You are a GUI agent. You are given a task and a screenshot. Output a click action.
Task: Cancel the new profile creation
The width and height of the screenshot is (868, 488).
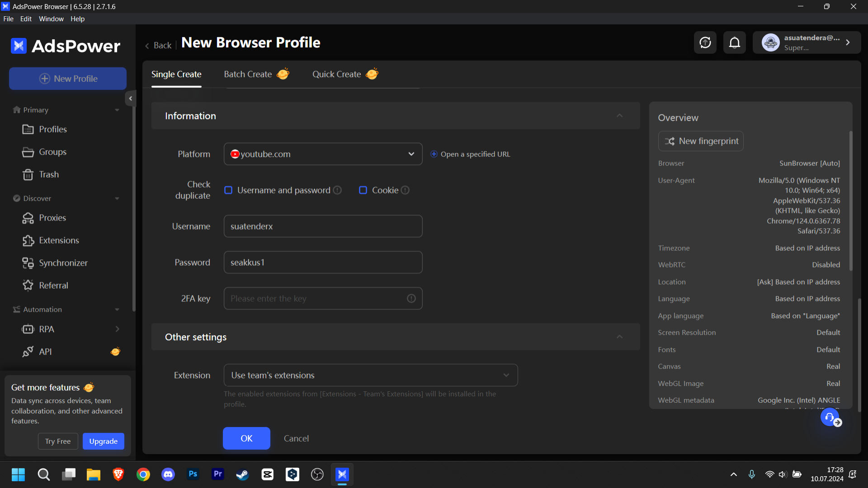[x=296, y=438]
